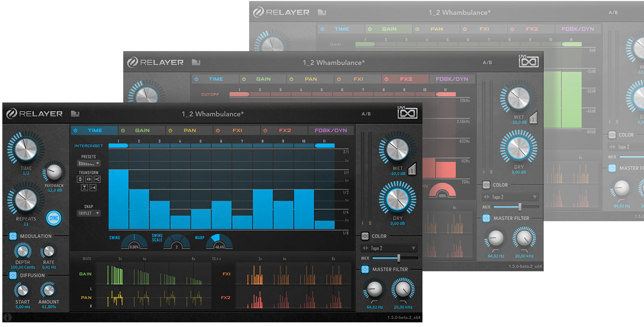644x327 pixels.
Task: Click the vertical compress transform icon
Action: pos(84,188)
